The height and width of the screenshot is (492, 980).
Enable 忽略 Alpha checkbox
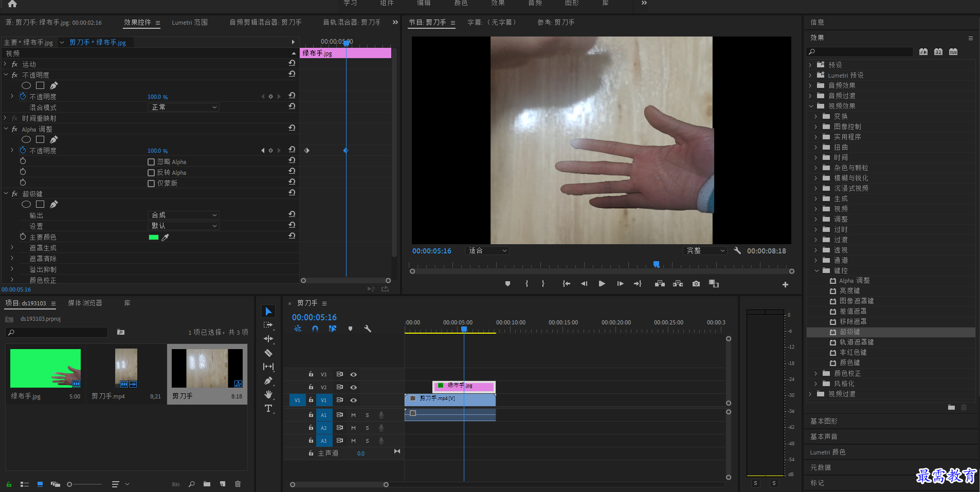click(x=151, y=162)
